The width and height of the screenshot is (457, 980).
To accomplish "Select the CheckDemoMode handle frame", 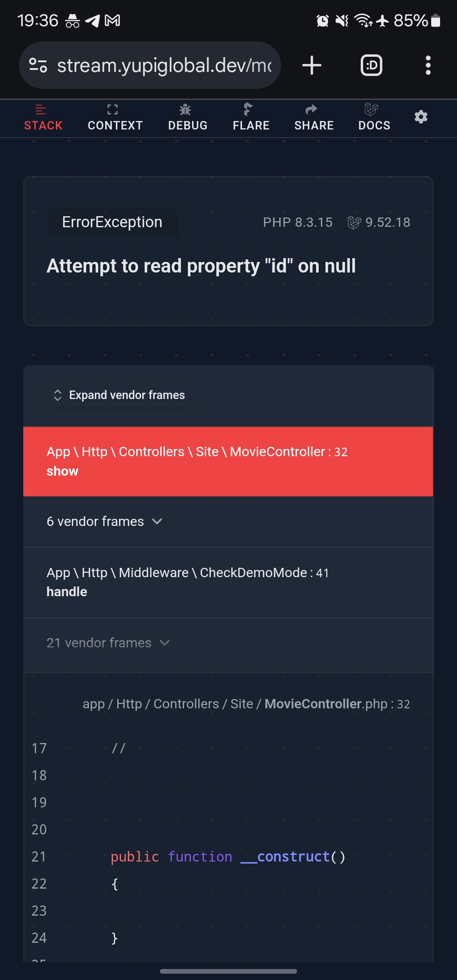I will pos(228,582).
